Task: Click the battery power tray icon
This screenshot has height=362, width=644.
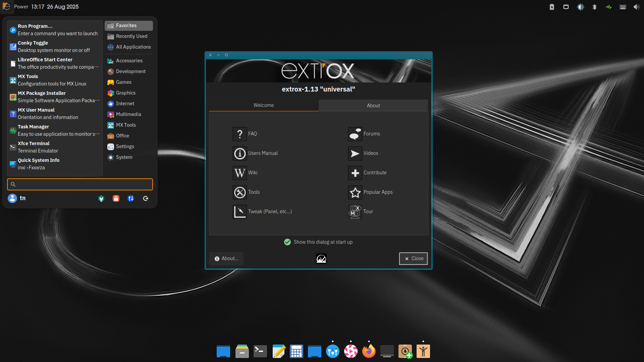Action: point(552,7)
